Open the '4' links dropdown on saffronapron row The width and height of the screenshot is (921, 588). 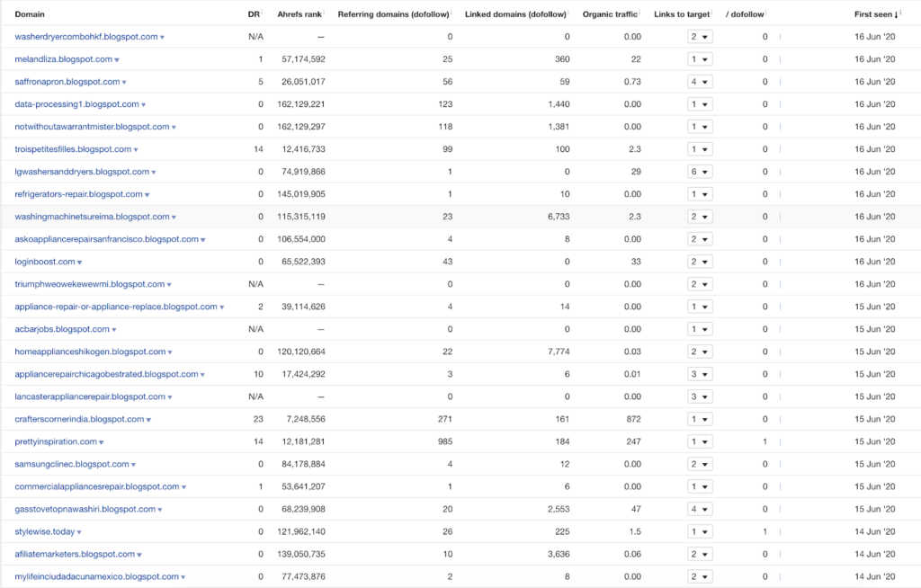pos(700,81)
